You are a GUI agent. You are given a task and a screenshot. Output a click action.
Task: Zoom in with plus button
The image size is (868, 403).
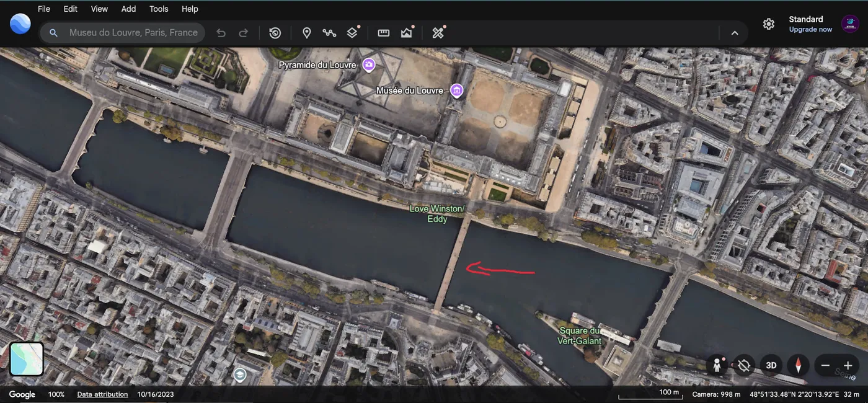(x=848, y=366)
